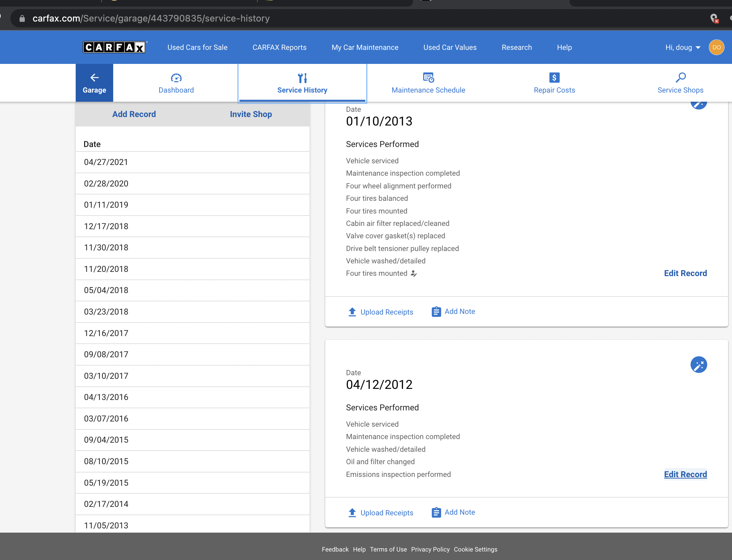This screenshot has width=732, height=560.
Task: Select the 12/16/2017 date row
Action: point(192,333)
